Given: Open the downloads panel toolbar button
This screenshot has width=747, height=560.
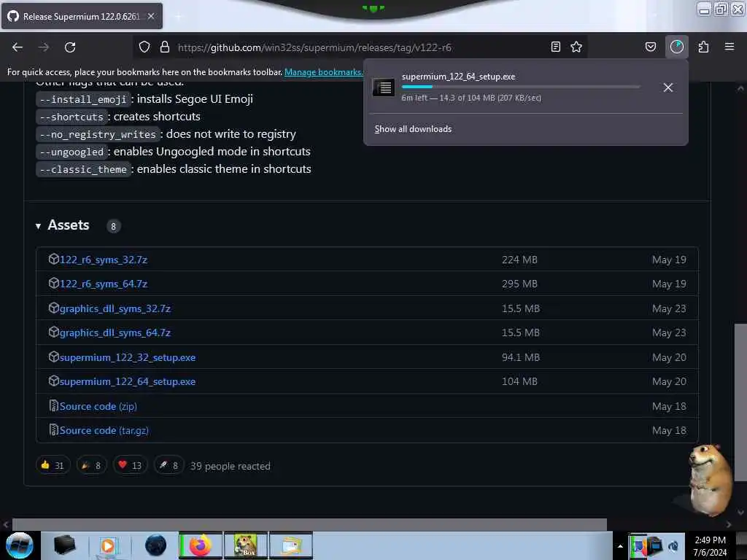Looking at the screenshot, I should 677,47.
